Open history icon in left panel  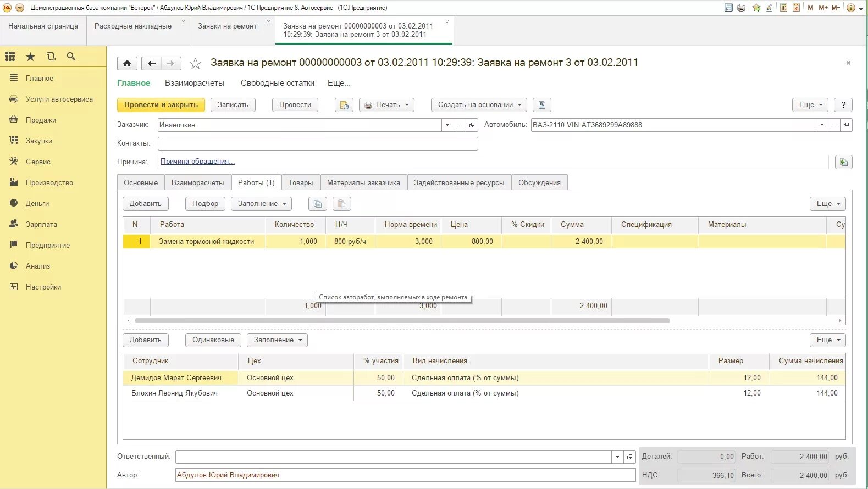(51, 57)
